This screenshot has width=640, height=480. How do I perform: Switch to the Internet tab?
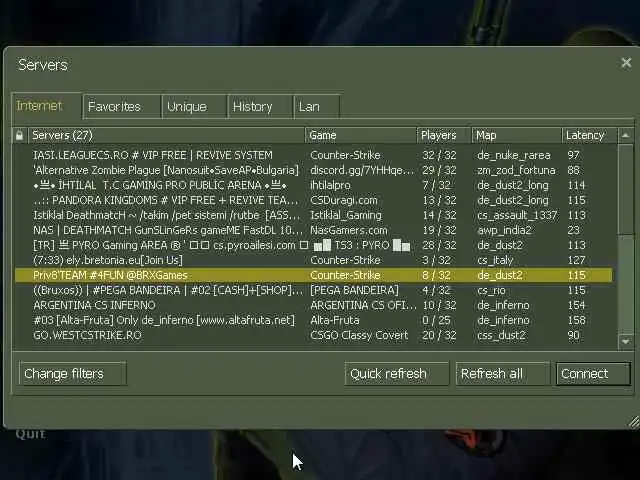(47, 106)
